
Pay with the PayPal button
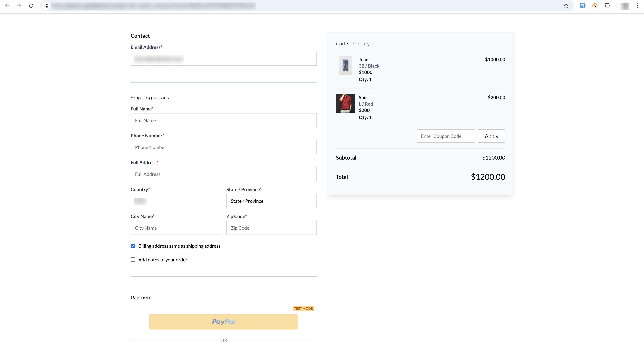coord(224,322)
